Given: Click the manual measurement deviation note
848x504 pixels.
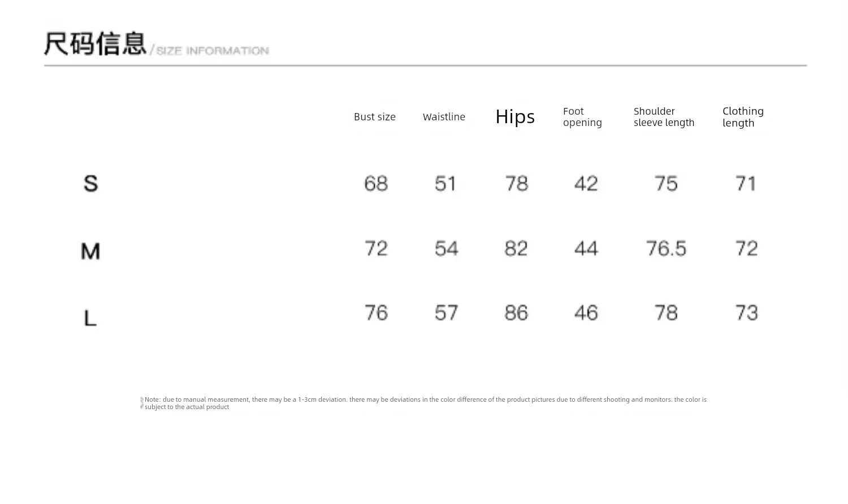Looking at the screenshot, I should click(x=425, y=403).
